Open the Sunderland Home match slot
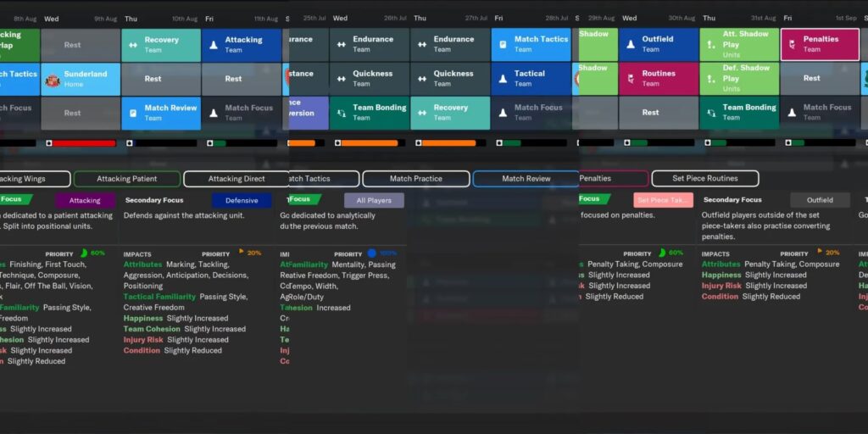868x434 pixels. 81,79
